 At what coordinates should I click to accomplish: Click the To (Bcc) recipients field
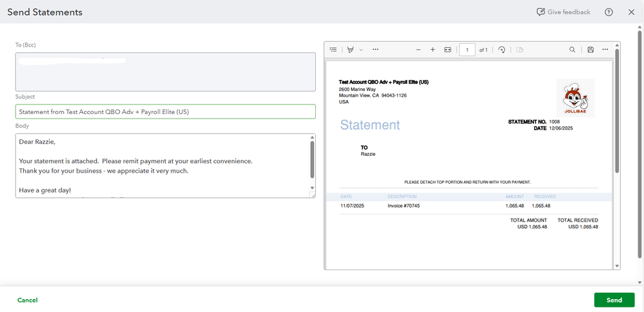[x=166, y=71]
